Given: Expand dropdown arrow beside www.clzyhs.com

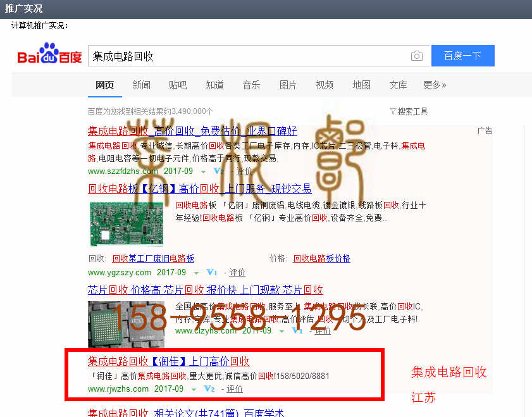Looking at the screenshot, I should (282, 331).
